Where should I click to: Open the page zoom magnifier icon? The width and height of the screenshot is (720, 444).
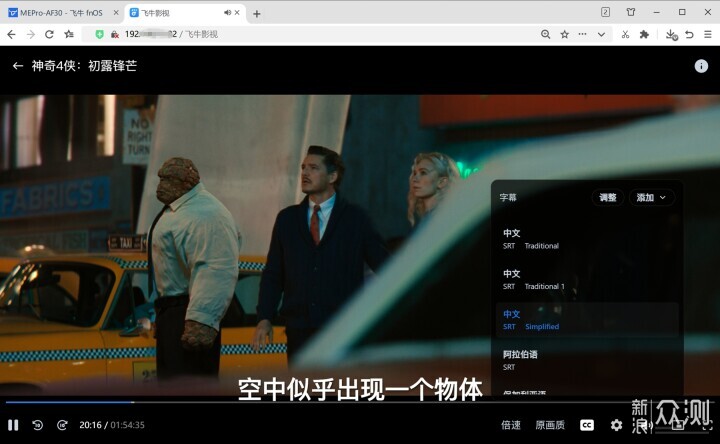coord(546,34)
